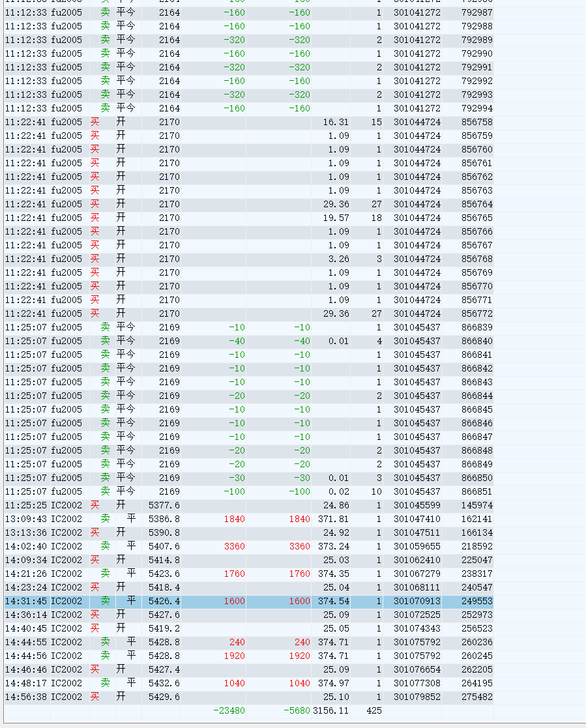
Task: Click the total fee value 3156.11
Action: pos(330,710)
